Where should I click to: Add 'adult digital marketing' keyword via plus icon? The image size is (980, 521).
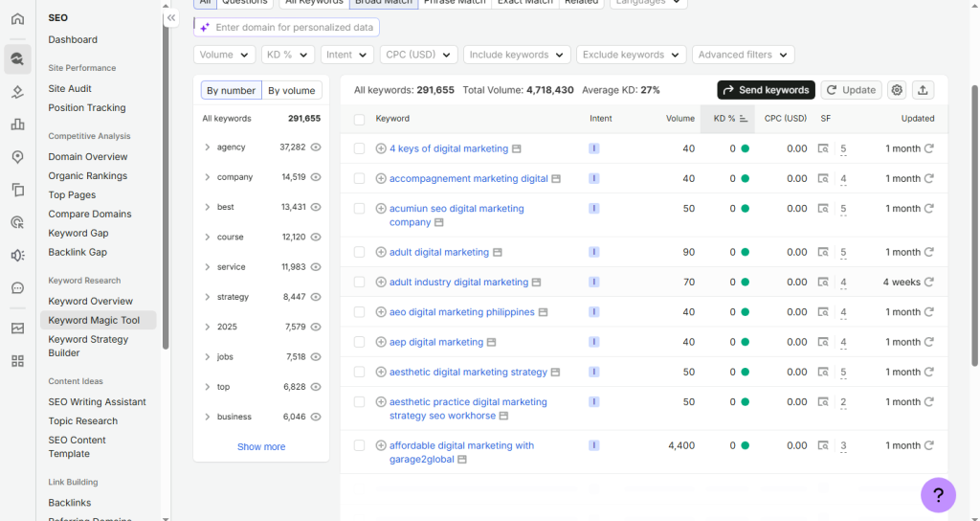tap(381, 252)
